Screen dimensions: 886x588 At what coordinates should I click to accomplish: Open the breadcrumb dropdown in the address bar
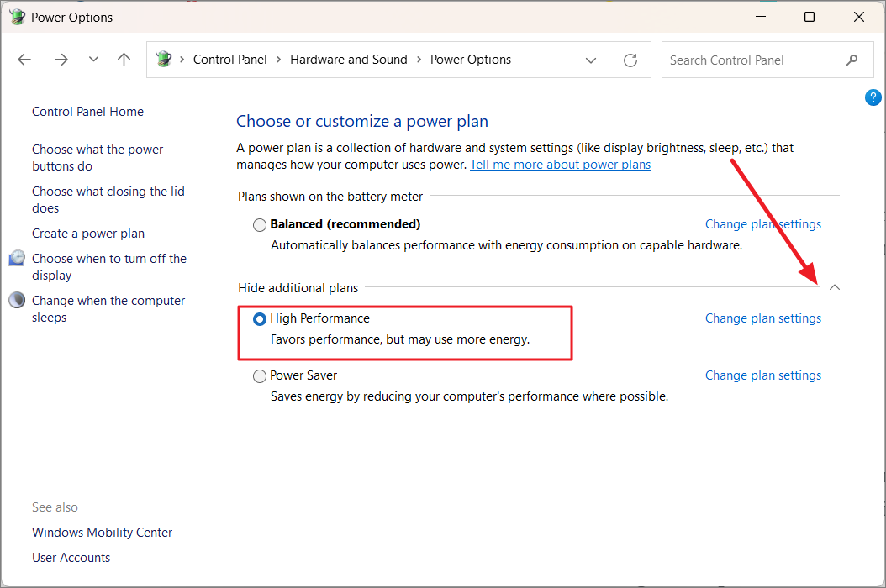(x=591, y=60)
